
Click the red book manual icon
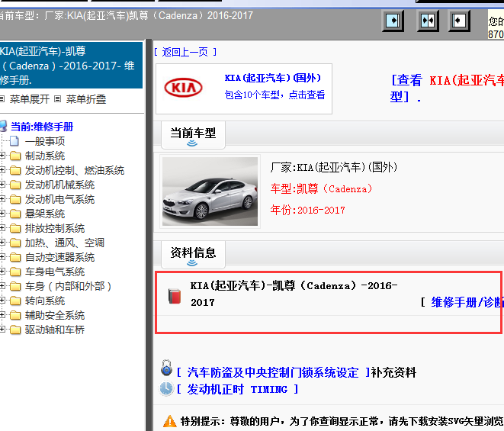pyautogui.click(x=175, y=296)
